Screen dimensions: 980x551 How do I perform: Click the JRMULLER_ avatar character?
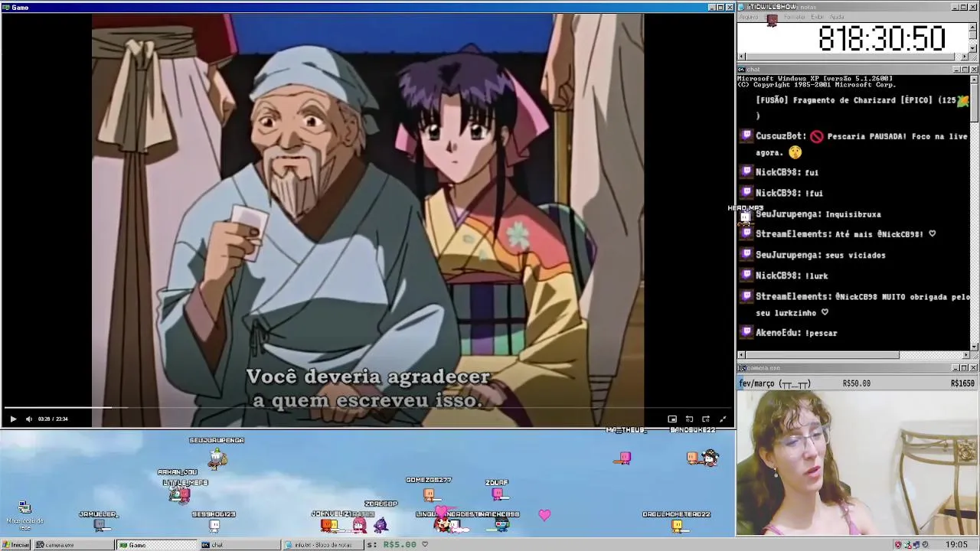point(99,525)
